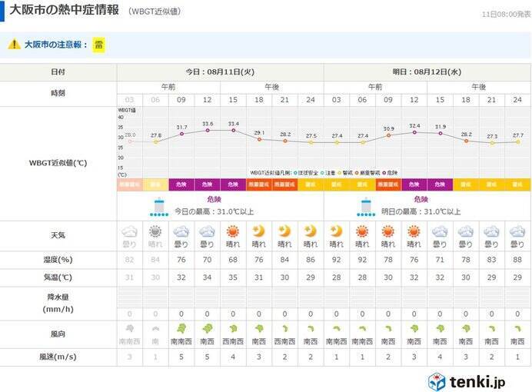Click the 気温(℃) row label
Viewport: 532px width, 392px height.
(x=58, y=277)
